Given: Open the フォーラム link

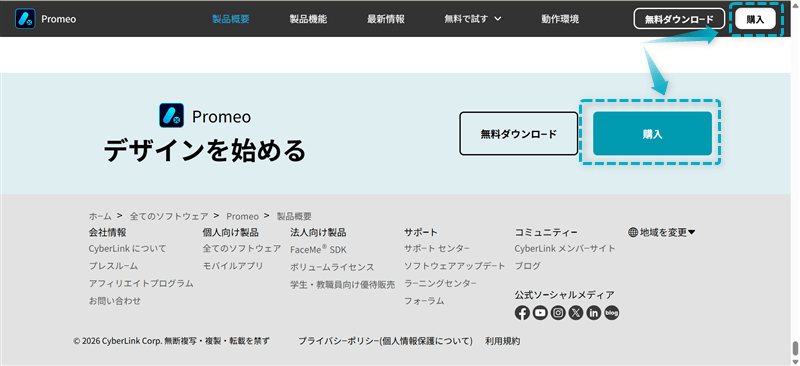Looking at the screenshot, I should pyautogui.click(x=424, y=301).
